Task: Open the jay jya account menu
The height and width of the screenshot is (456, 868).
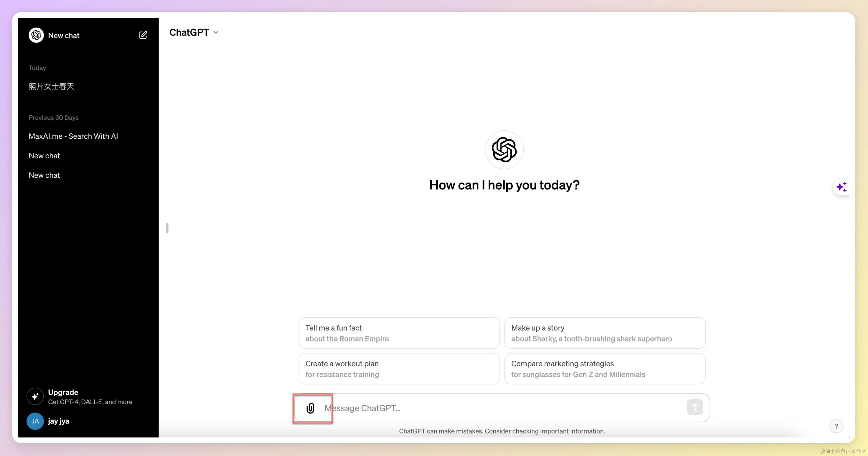Action: [x=59, y=421]
